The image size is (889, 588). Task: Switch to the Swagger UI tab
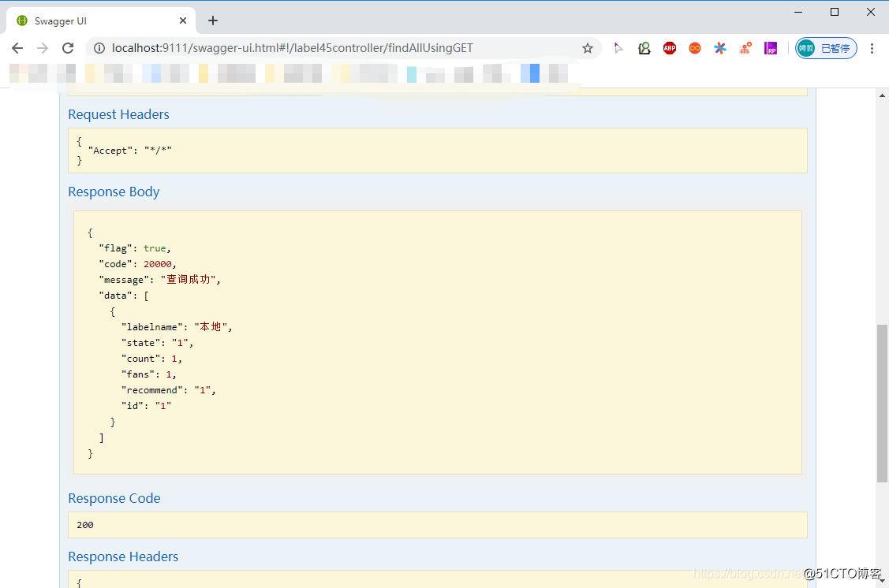[101, 21]
